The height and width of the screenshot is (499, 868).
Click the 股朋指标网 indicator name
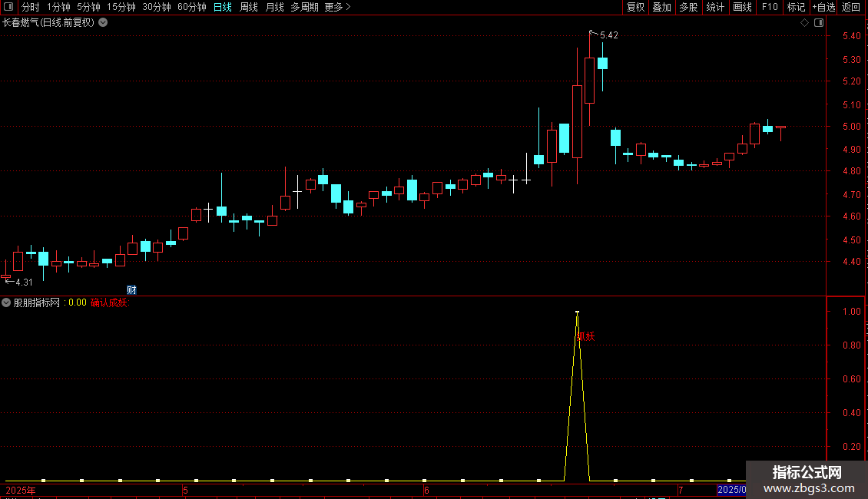(37, 302)
